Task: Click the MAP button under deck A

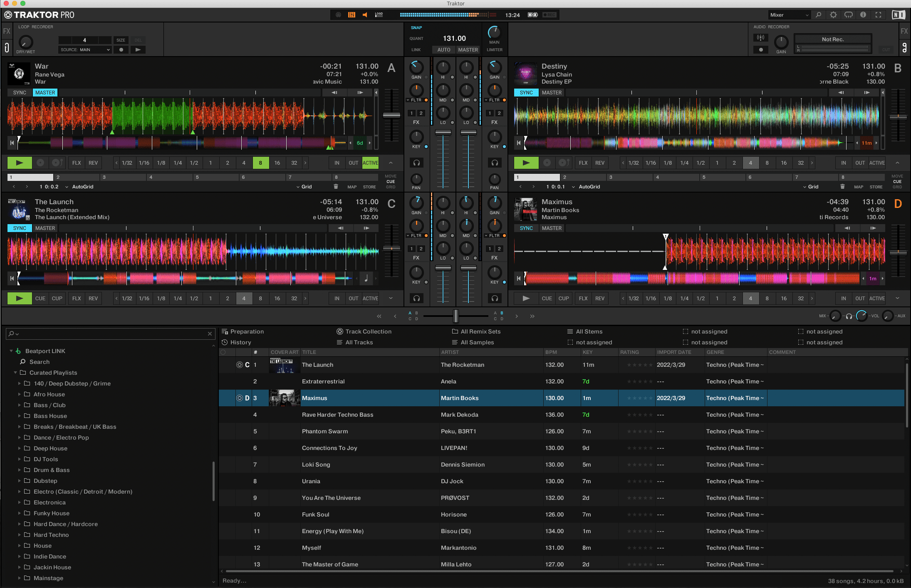Action: pyautogui.click(x=352, y=187)
